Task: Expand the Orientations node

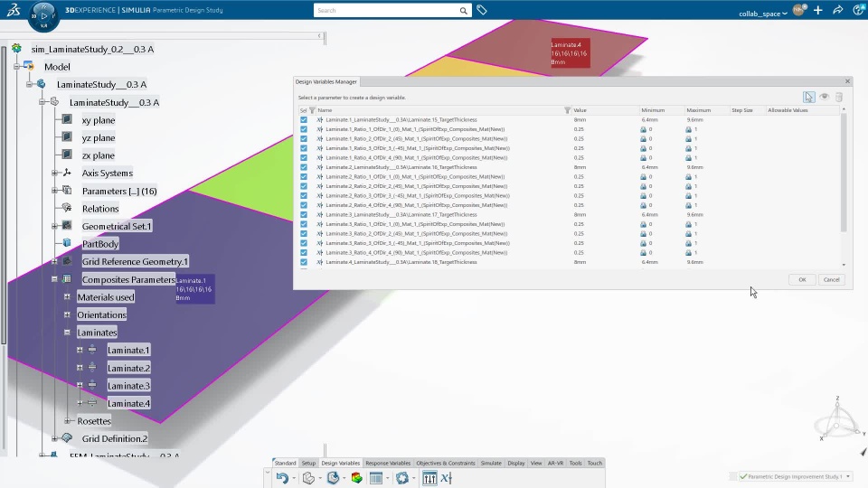Action: click(x=67, y=314)
